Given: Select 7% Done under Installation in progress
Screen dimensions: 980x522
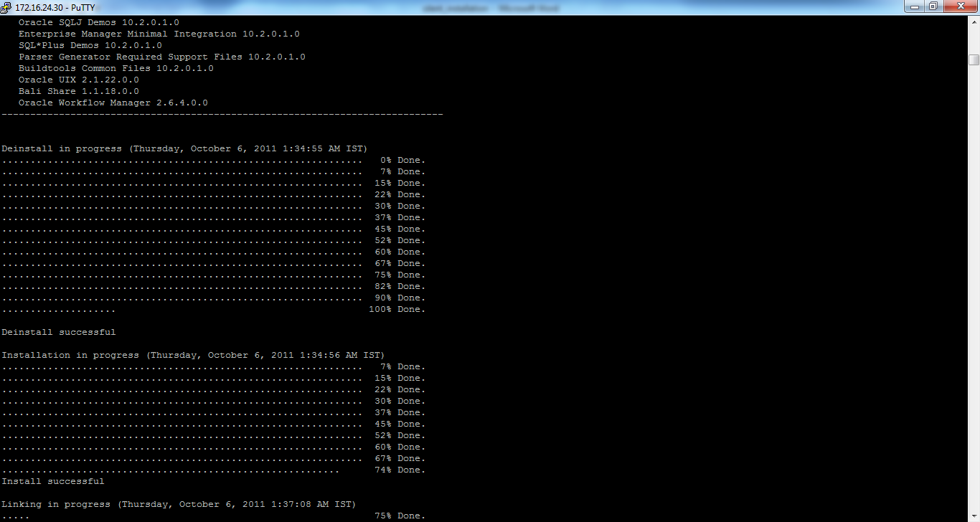Looking at the screenshot, I should [x=402, y=366].
